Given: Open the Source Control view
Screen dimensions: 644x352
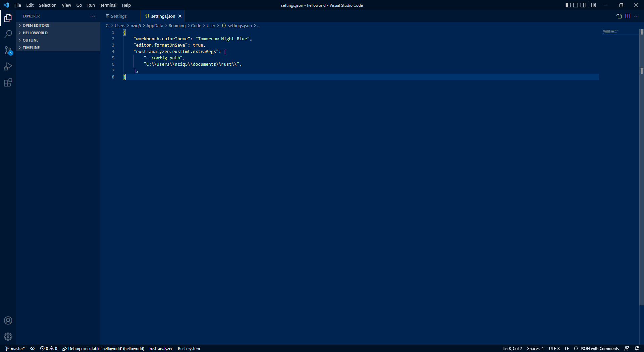Looking at the screenshot, I should (x=8, y=50).
